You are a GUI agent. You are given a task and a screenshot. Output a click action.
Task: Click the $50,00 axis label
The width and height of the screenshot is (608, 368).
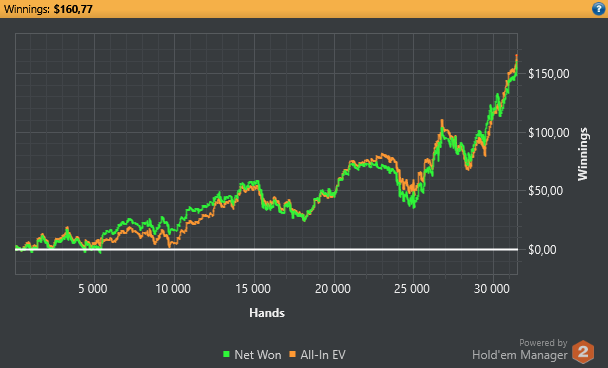[546, 191]
